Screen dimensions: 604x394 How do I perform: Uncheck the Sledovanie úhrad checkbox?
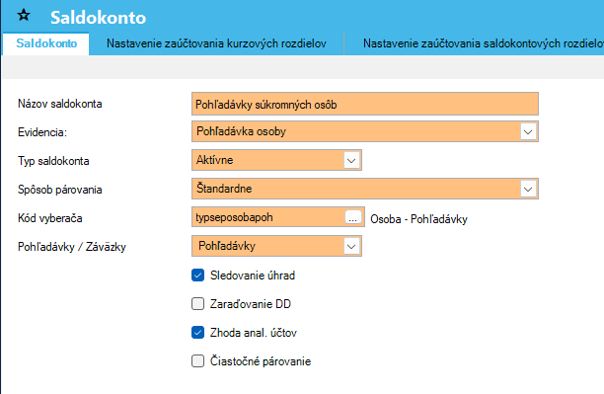198,275
